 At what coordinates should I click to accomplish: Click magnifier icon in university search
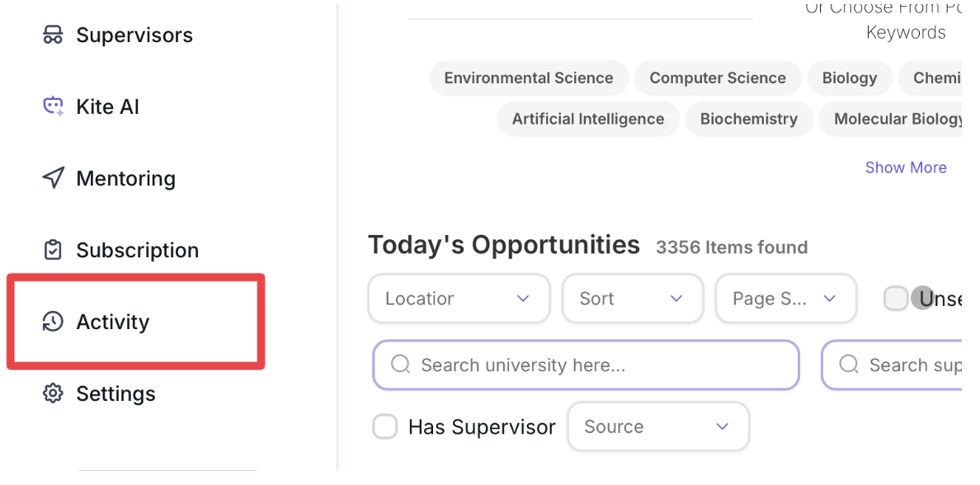401,365
